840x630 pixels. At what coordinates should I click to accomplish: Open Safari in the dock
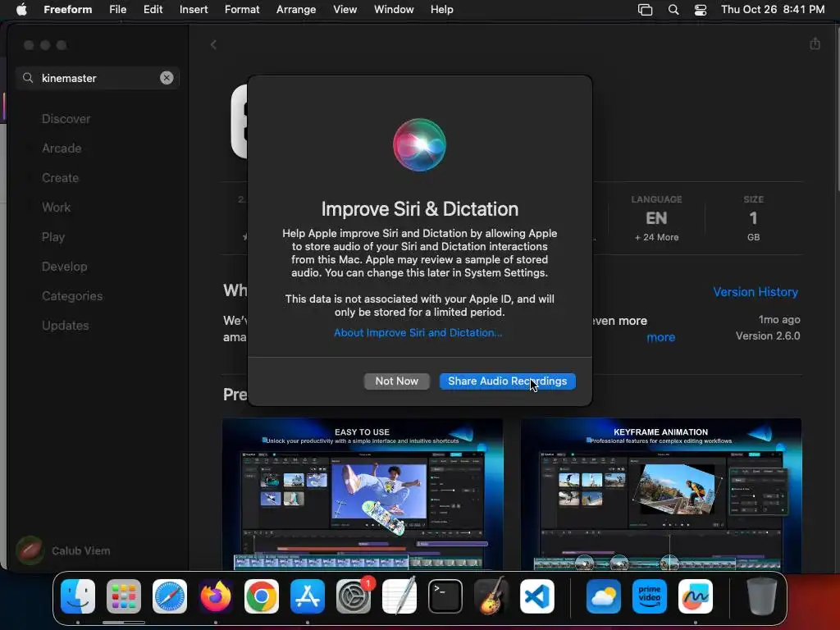[x=170, y=596]
